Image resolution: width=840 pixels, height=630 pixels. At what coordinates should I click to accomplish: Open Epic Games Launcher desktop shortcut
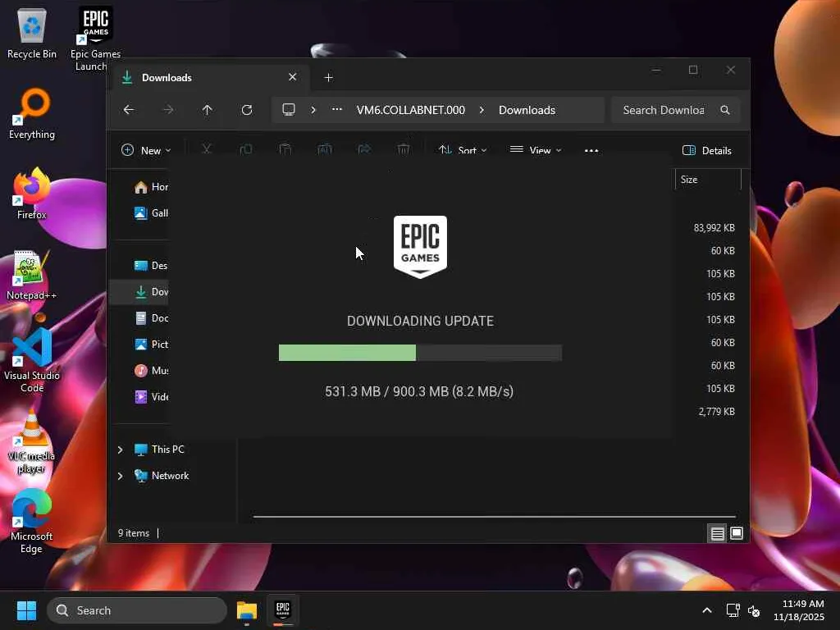pyautogui.click(x=95, y=39)
